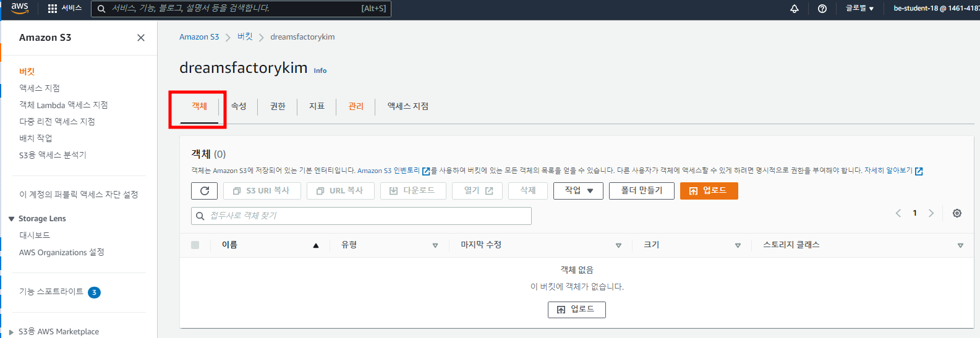This screenshot has height=338, width=980.
Task: Sort by 유형 column arrow
Action: 435,246
